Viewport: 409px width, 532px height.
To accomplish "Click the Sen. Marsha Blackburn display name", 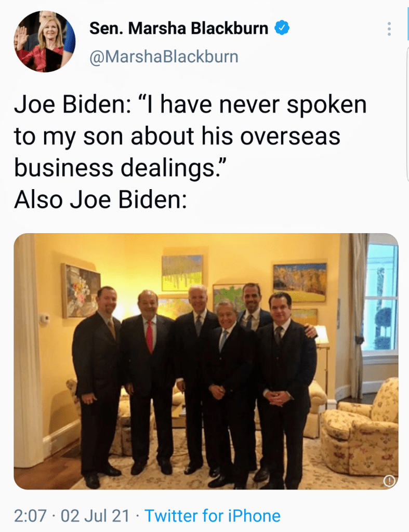I will click(x=179, y=28).
